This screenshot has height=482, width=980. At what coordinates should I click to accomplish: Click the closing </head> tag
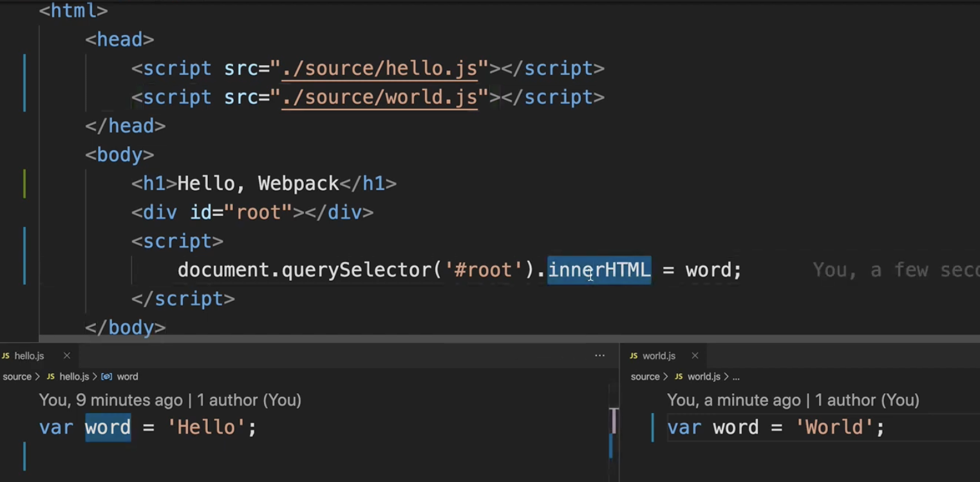pyautogui.click(x=126, y=126)
